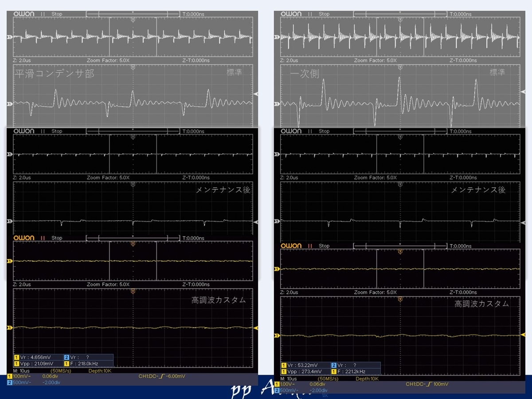Image resolution: width=532 pixels, height=399 pixels.
Task: Click the M: 10us timebase below Vpp : 273.4mV
Action: pos(289,379)
